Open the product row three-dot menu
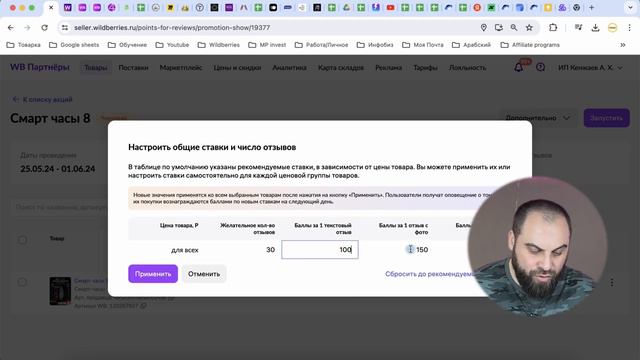 coord(612,282)
